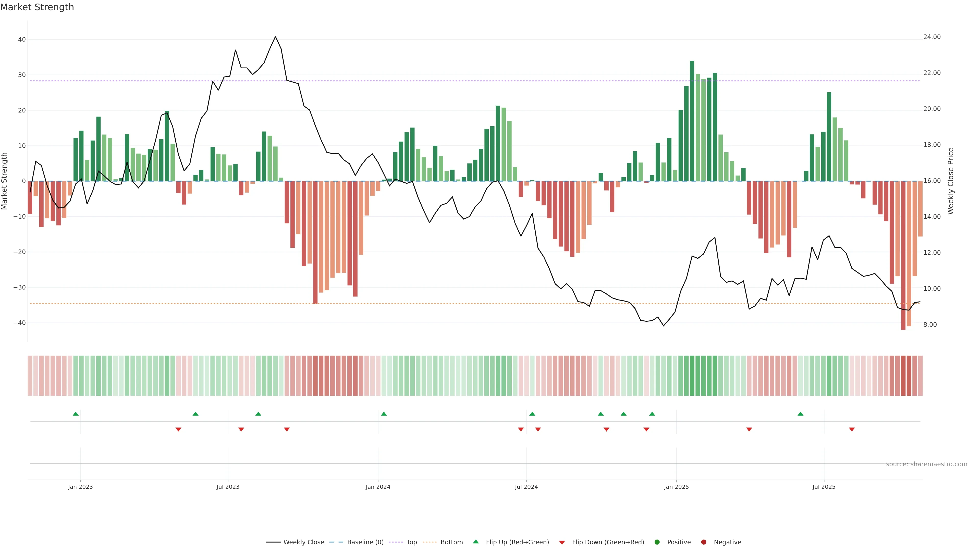Image resolution: width=980 pixels, height=551 pixels.
Task: Toggle the Top dotted line legend entry
Action: click(x=412, y=542)
